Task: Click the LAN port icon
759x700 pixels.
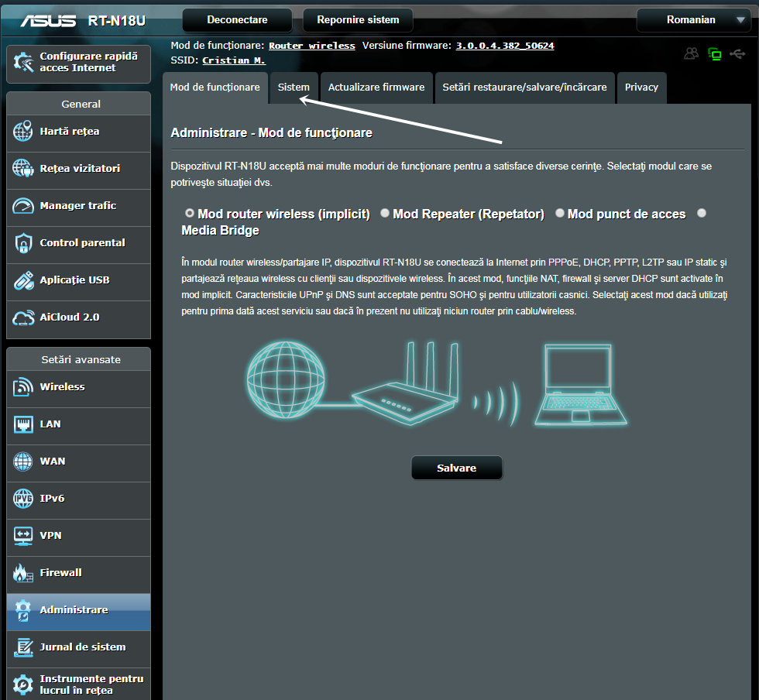Action: tap(22, 424)
